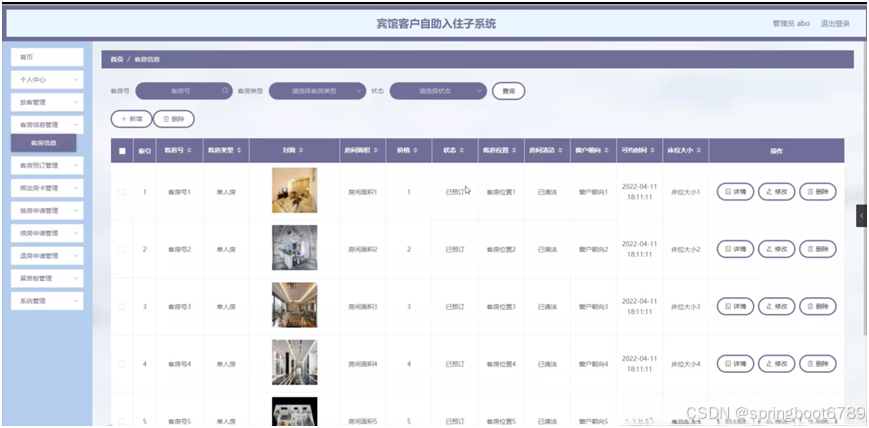Viewport: 869px width, 428px height.
Task: Expand 留言板管理 sidebar menu
Action: point(47,278)
